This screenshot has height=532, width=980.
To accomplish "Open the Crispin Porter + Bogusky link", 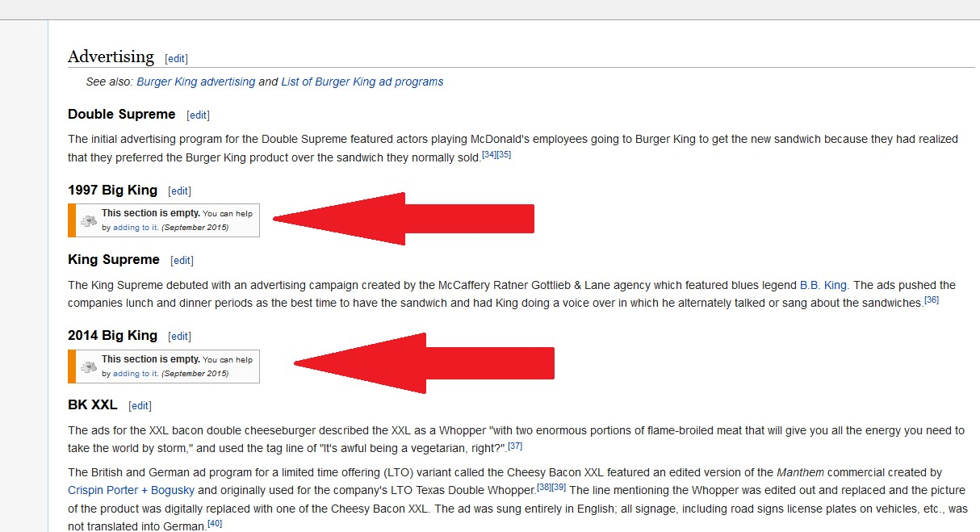I will coord(132,490).
